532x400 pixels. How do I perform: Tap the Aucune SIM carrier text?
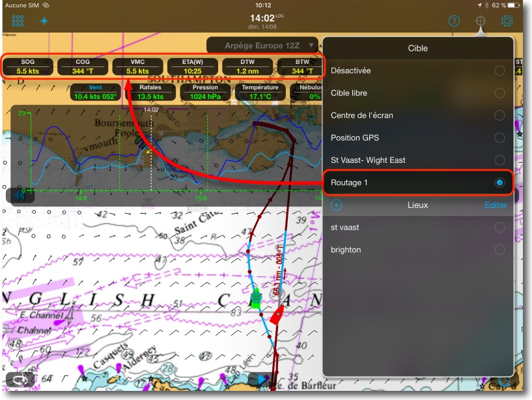21,5
